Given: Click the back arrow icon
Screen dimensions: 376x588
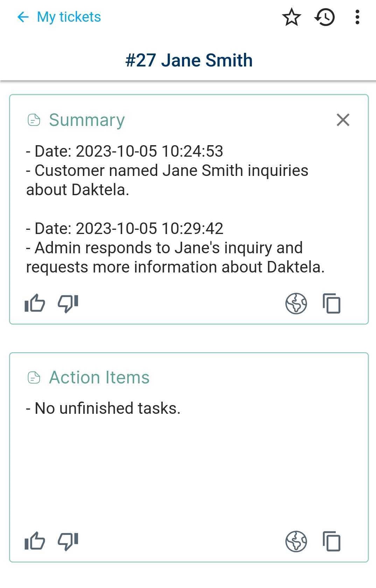Looking at the screenshot, I should (x=22, y=16).
